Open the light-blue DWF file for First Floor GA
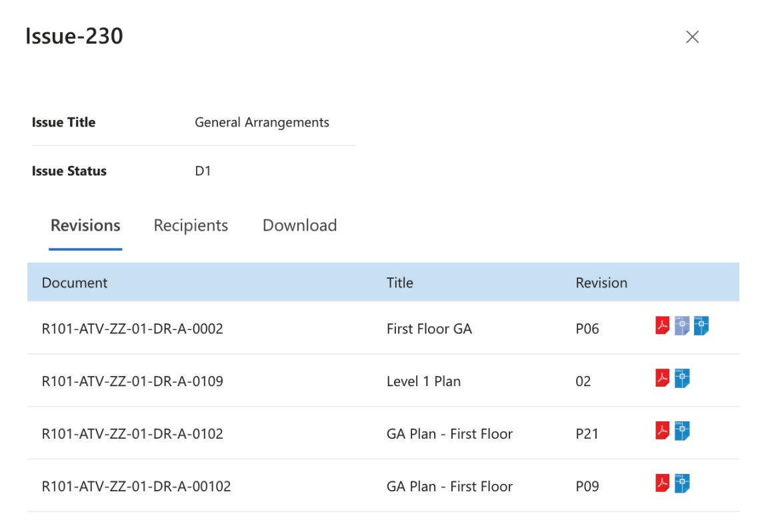Viewport: 768px width, 532px height. coord(681,325)
